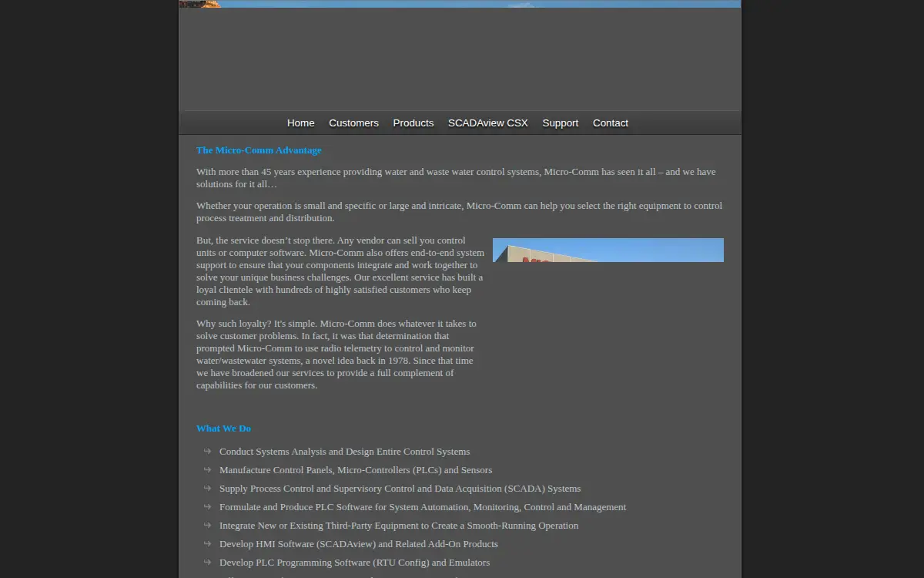This screenshot has height=578, width=924.
Task: Click the arrow bullet beside 'Supply Process Control'
Action: (207, 488)
